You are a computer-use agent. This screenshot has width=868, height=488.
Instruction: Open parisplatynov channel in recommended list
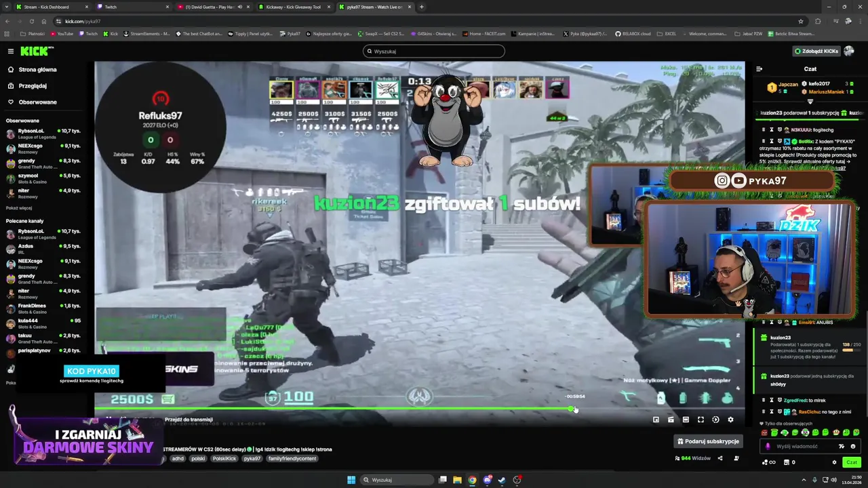[x=44, y=352]
